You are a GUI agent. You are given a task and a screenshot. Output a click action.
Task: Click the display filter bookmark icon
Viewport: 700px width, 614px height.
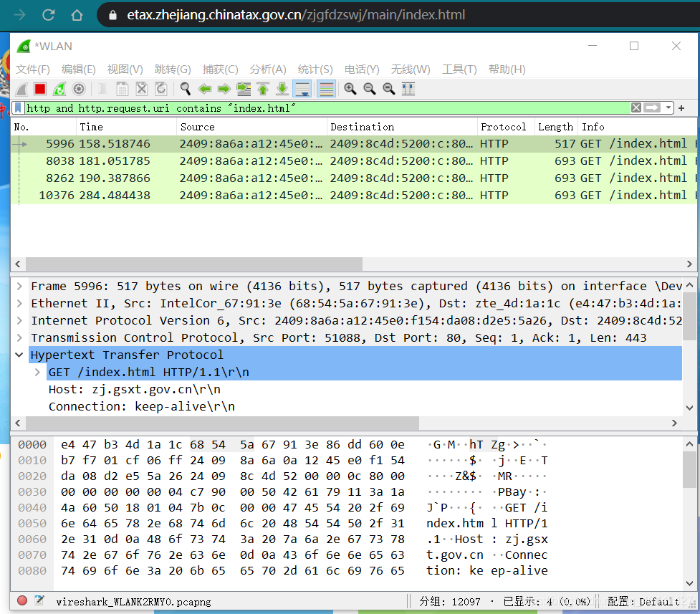click(x=18, y=108)
